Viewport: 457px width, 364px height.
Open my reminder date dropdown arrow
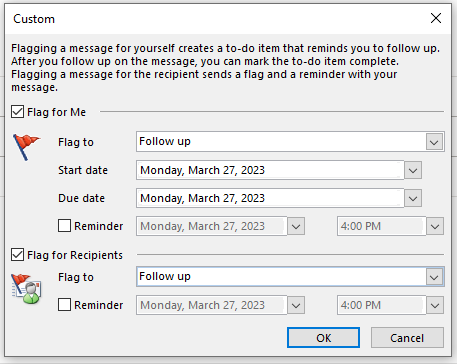296,226
